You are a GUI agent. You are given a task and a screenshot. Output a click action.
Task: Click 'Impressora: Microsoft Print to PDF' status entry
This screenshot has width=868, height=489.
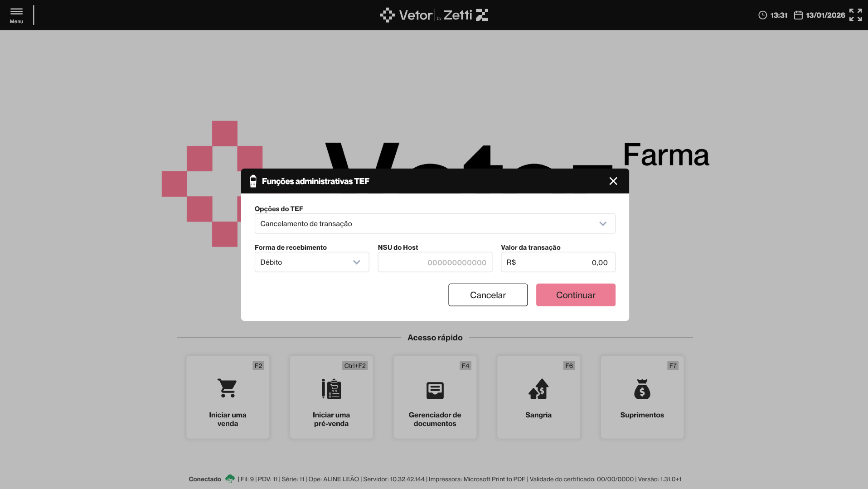click(x=477, y=479)
